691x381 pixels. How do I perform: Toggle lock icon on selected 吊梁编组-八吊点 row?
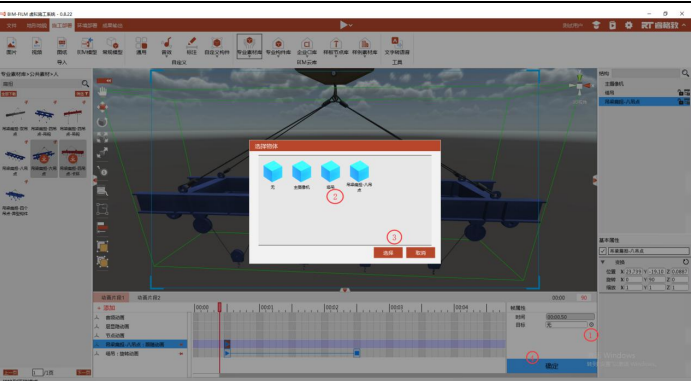680,102
